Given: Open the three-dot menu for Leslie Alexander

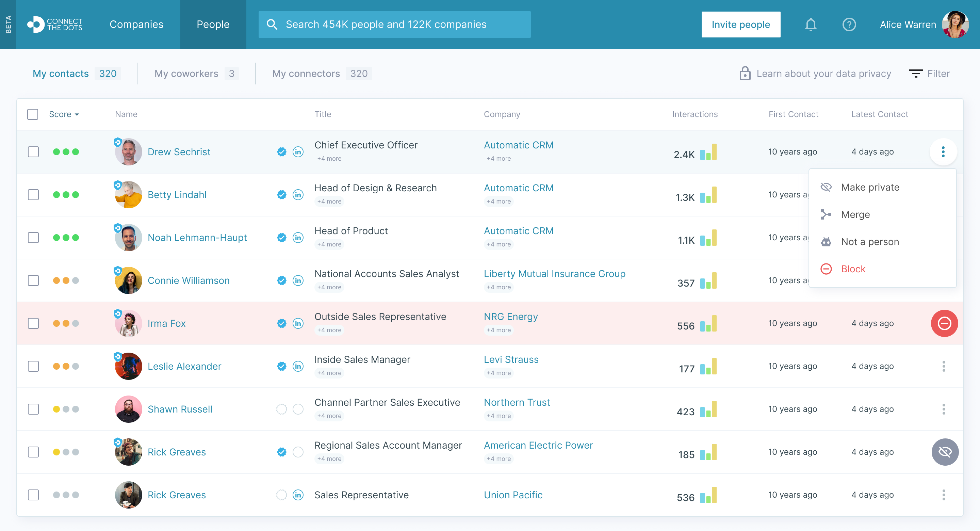Looking at the screenshot, I should click(x=944, y=366).
